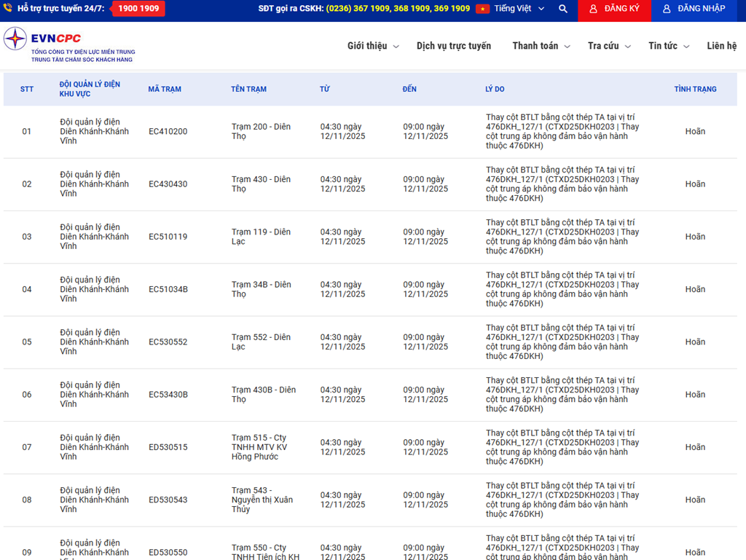746x560 pixels.
Task: Click station name Trạm 552 - Diên Lạc
Action: (x=261, y=342)
